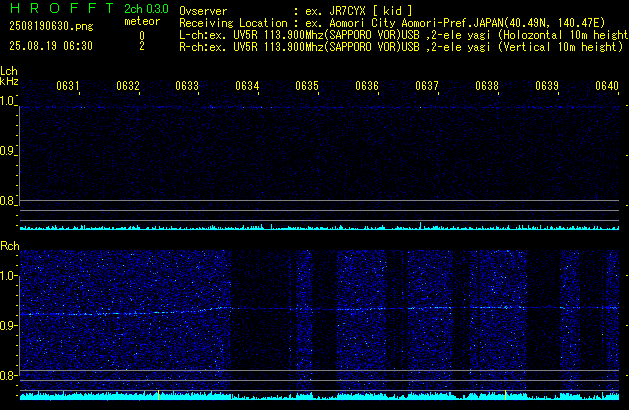Screen dimensions: 629x410
Task: Pick the 0636 time marker
Action: (367, 86)
